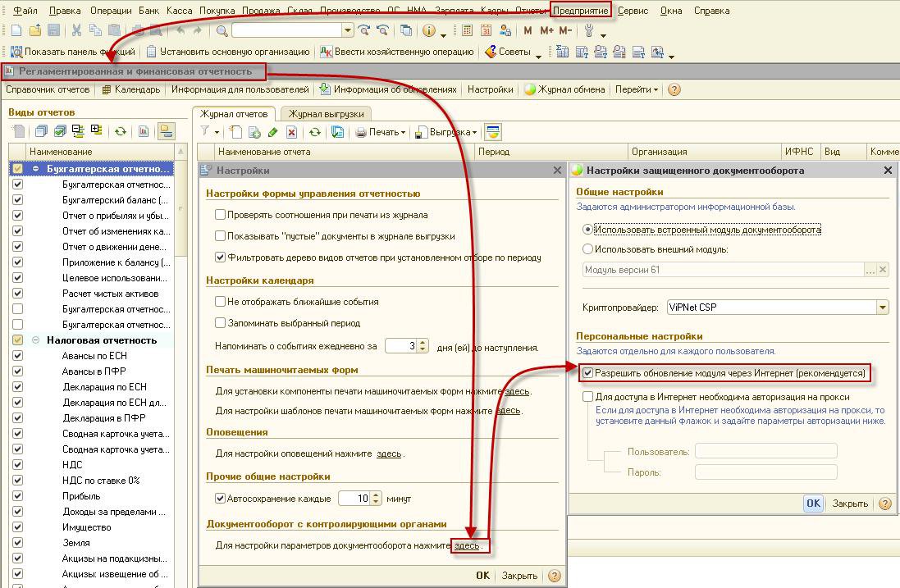Click the New document icon in main toolbar
This screenshot has height=588, width=900.
coord(16,30)
